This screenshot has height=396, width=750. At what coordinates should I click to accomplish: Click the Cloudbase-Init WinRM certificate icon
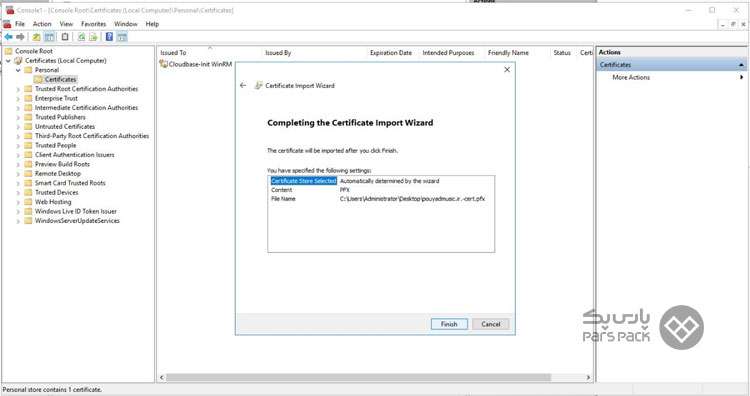point(164,64)
